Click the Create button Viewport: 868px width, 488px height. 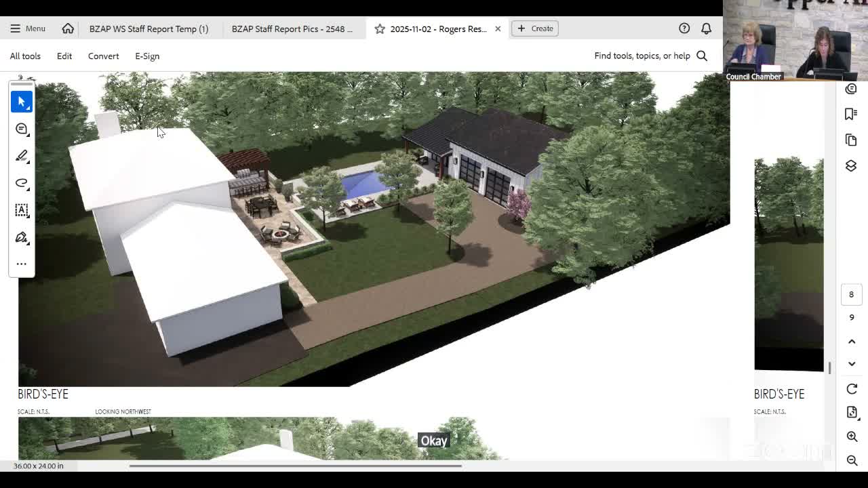[x=535, y=28]
